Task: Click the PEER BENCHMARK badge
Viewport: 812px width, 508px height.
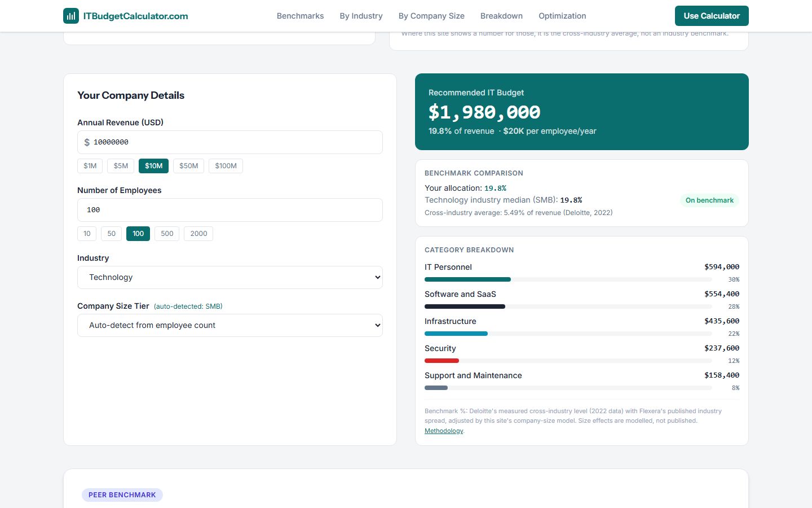Action: pyautogui.click(x=122, y=495)
